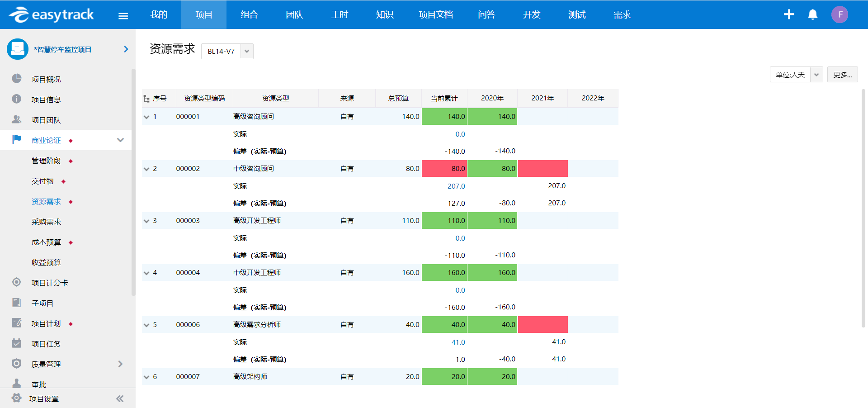Click the project overview pie icon
868x408 pixels.
pos(17,79)
